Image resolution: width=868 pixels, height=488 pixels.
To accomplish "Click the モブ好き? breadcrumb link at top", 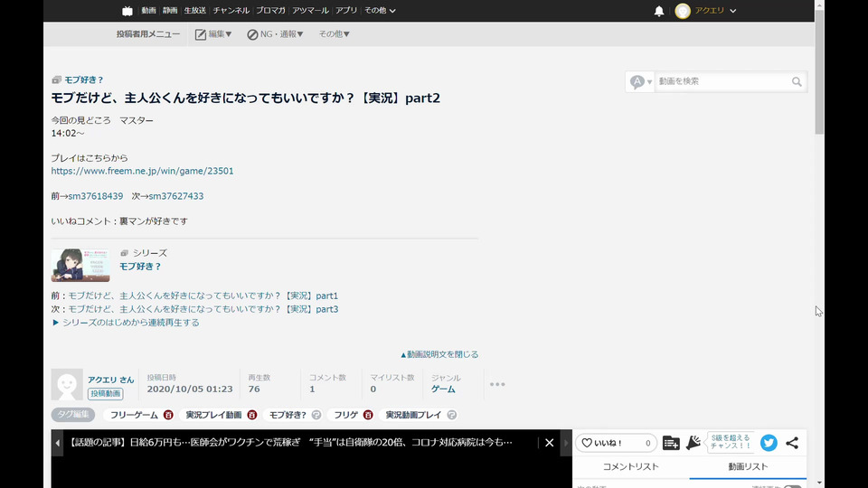I will point(84,80).
